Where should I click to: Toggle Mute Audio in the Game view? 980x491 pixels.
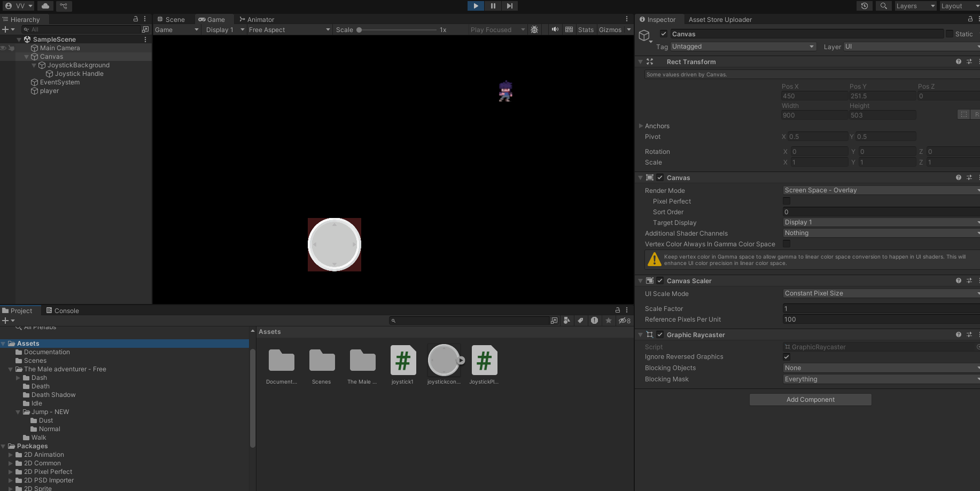[555, 29]
